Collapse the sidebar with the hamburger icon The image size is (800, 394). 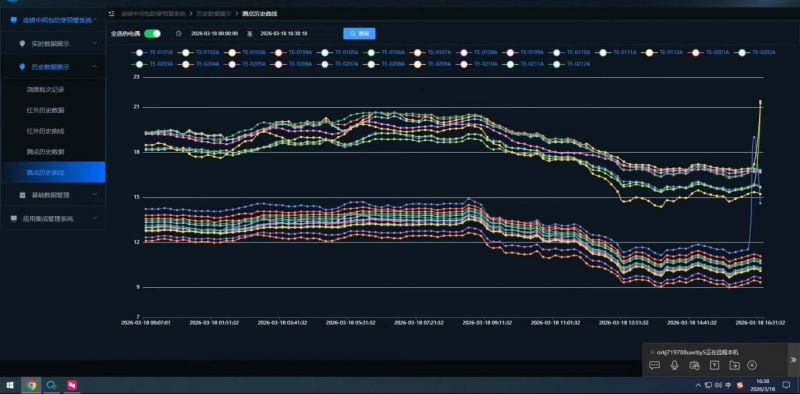pos(112,14)
